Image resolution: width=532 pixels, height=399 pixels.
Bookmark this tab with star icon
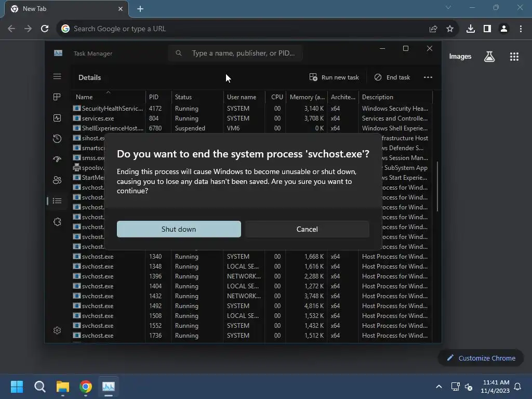point(450,29)
